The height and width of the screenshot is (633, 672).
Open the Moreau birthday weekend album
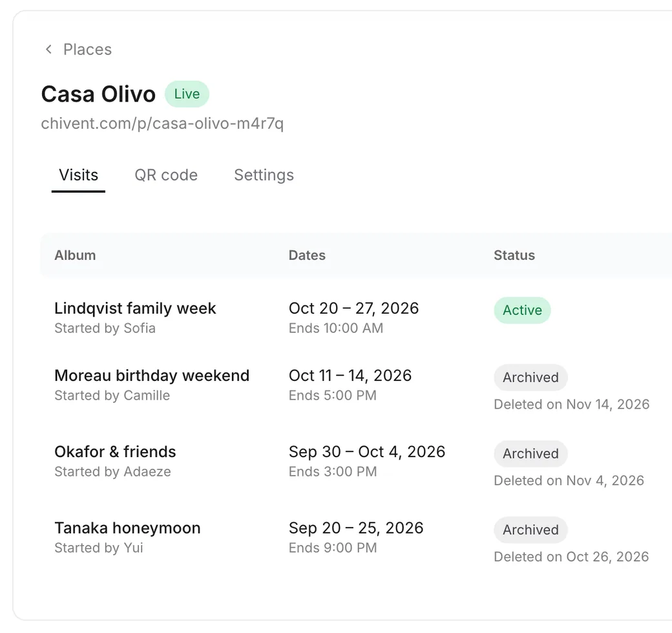pos(152,375)
